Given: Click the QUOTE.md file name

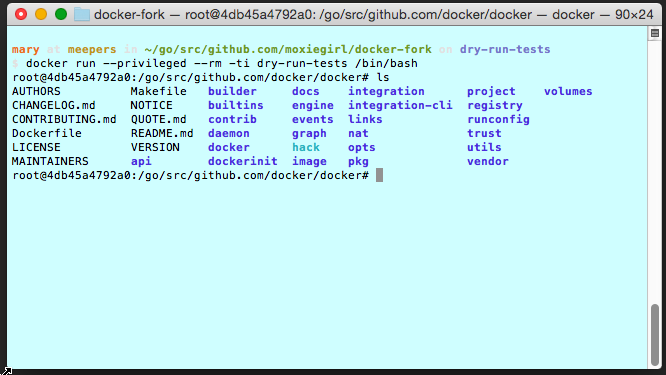Looking at the screenshot, I should pyautogui.click(x=158, y=119).
